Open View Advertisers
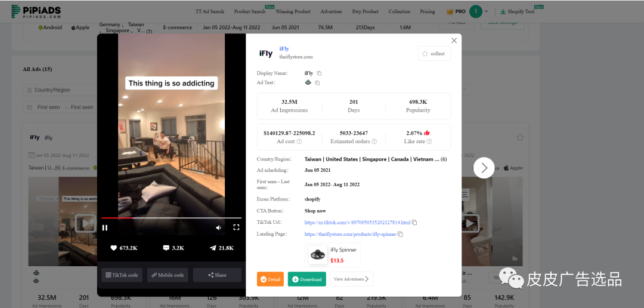Screen dimensions: 644x308 point(352,279)
